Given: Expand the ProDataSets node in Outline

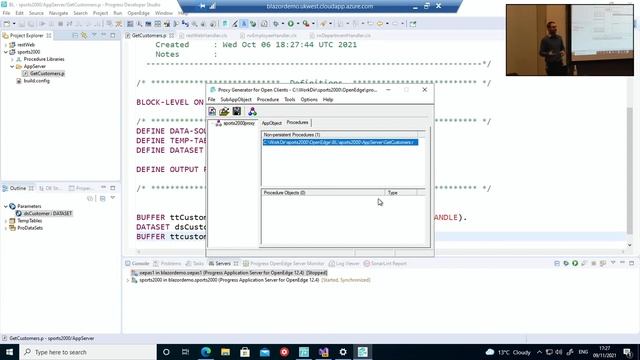Looking at the screenshot, I should click(6, 228).
